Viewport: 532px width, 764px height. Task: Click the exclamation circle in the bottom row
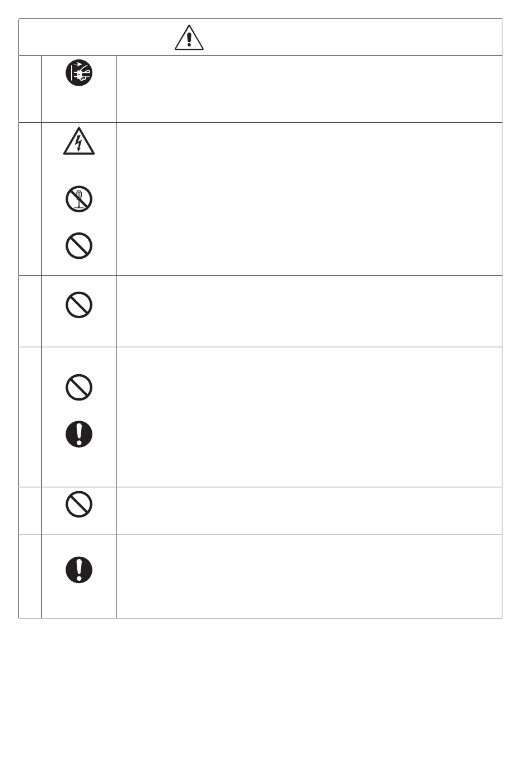[x=79, y=570]
